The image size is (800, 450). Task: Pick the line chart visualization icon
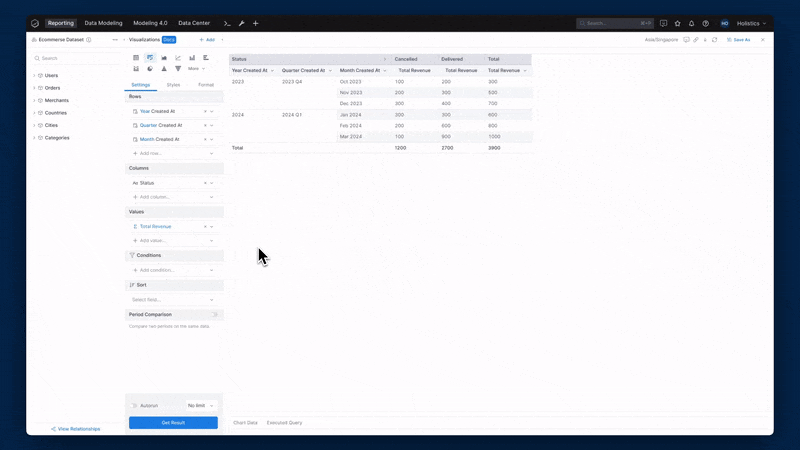(178, 58)
